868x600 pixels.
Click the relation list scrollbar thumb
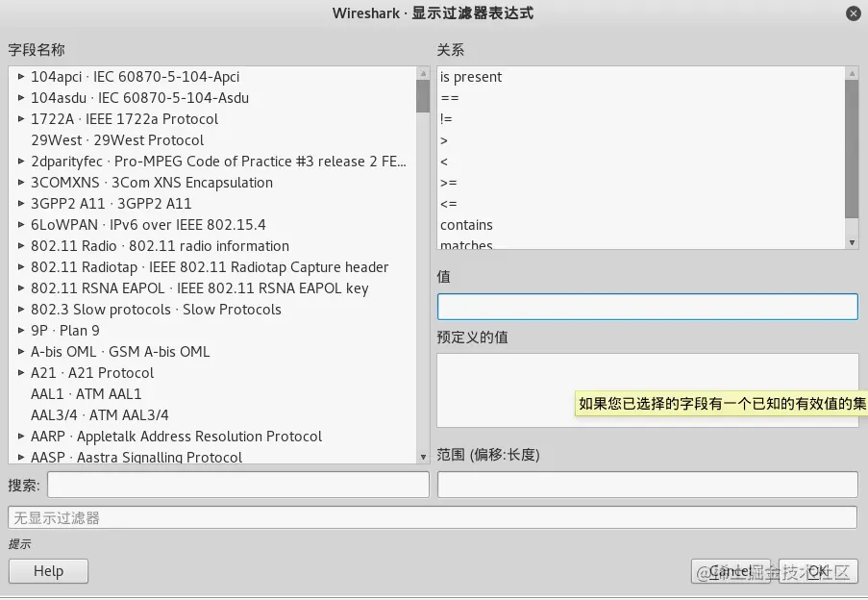click(852, 149)
